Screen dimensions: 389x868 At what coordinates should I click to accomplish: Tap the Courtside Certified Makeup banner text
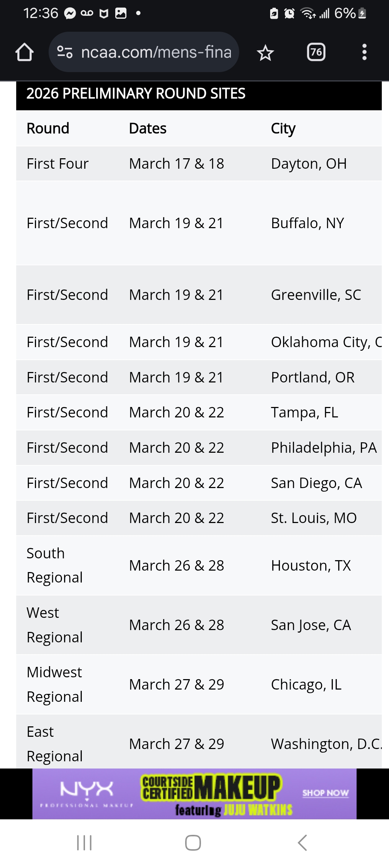(x=211, y=788)
